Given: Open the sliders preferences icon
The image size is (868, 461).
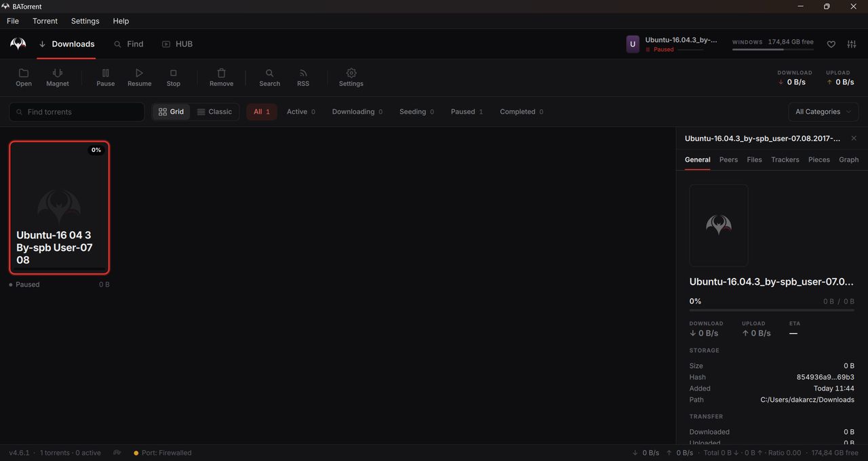Looking at the screenshot, I should pos(852,44).
